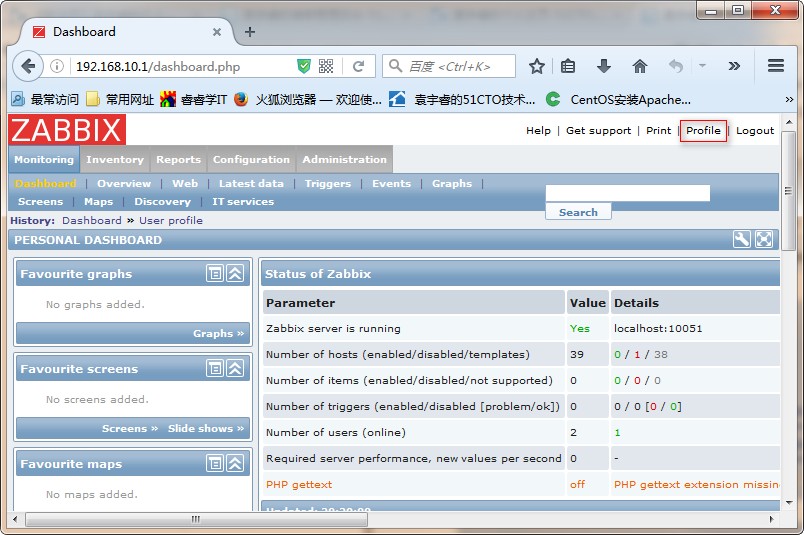This screenshot has width=804, height=535.
Task: Reload the page with the refresh icon
Action: [358, 66]
